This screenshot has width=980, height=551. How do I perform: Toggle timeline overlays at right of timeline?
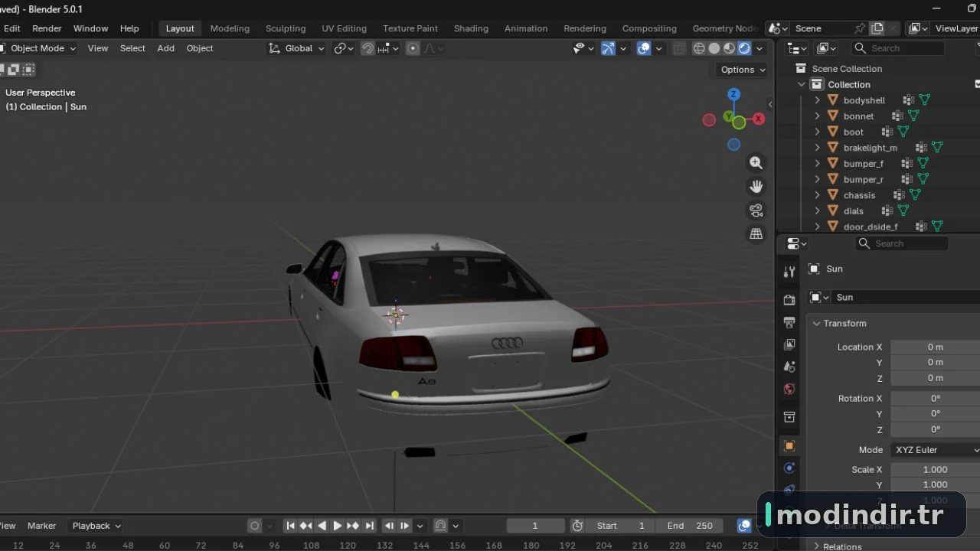click(744, 526)
